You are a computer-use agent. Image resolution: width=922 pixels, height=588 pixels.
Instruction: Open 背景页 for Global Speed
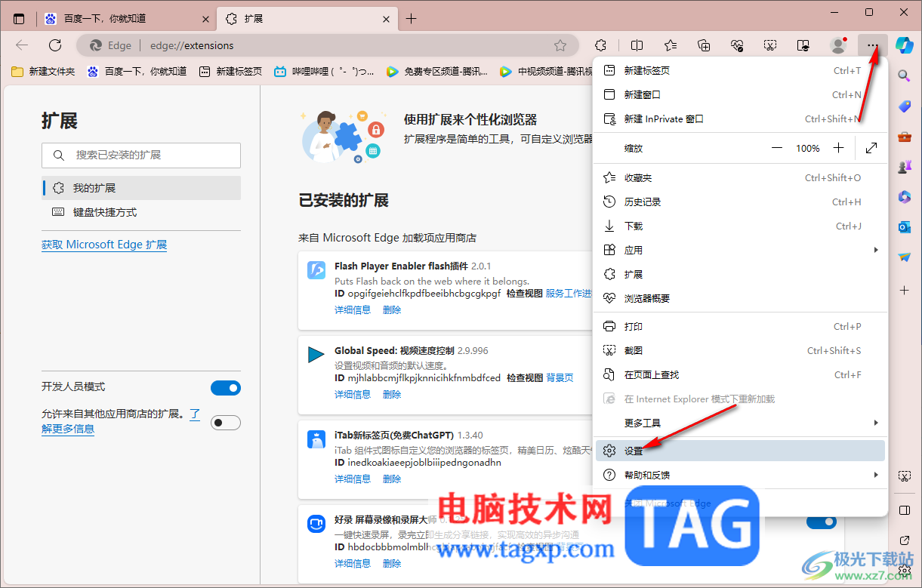tap(560, 377)
